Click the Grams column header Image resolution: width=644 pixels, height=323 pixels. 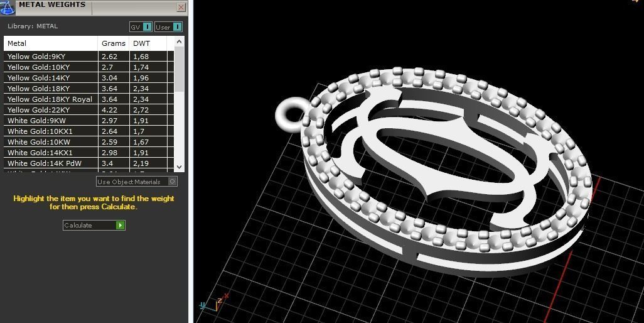point(114,43)
